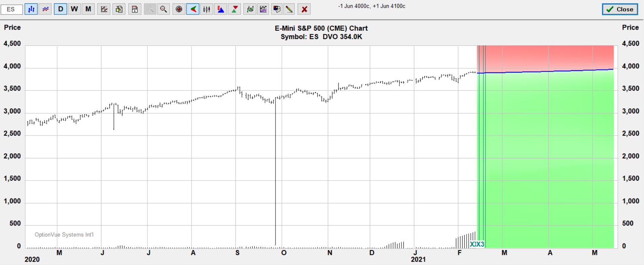Image resolution: width=644 pixels, height=265 pixels.
Task: Click the 'N' November label on time axis
Action: pos(330,253)
